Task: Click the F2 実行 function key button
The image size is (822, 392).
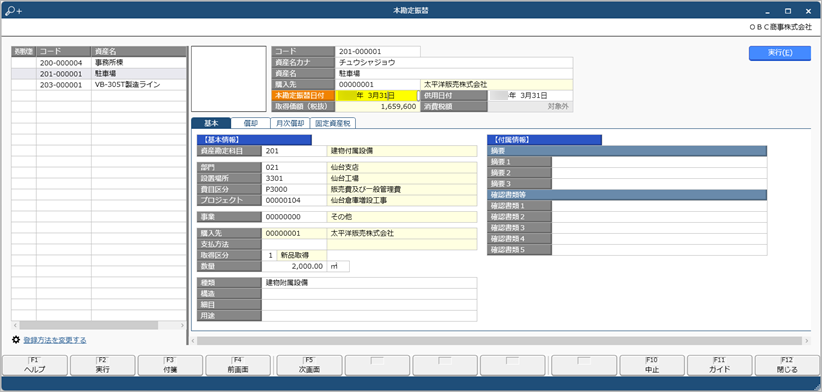Action: (x=103, y=365)
